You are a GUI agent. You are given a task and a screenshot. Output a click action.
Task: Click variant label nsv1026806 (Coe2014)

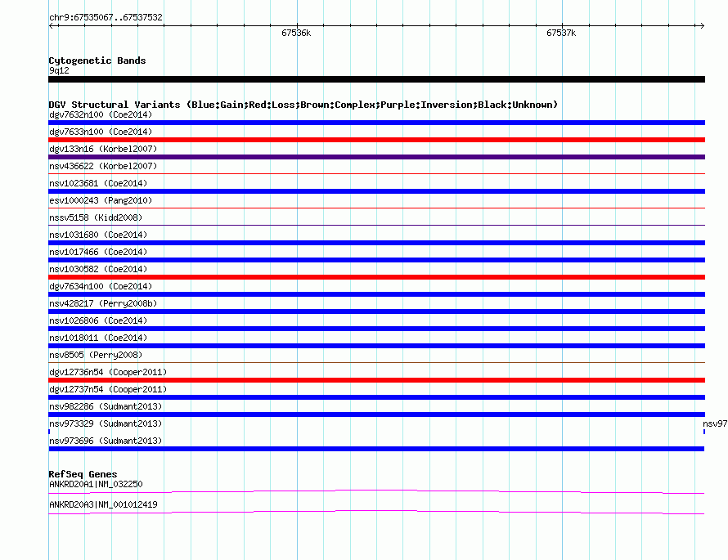point(98,320)
